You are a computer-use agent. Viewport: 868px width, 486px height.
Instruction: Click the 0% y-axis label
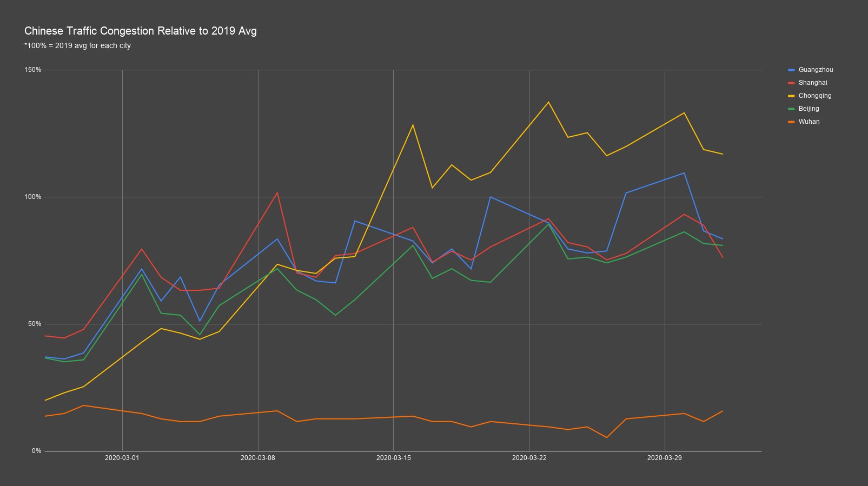tap(36, 451)
